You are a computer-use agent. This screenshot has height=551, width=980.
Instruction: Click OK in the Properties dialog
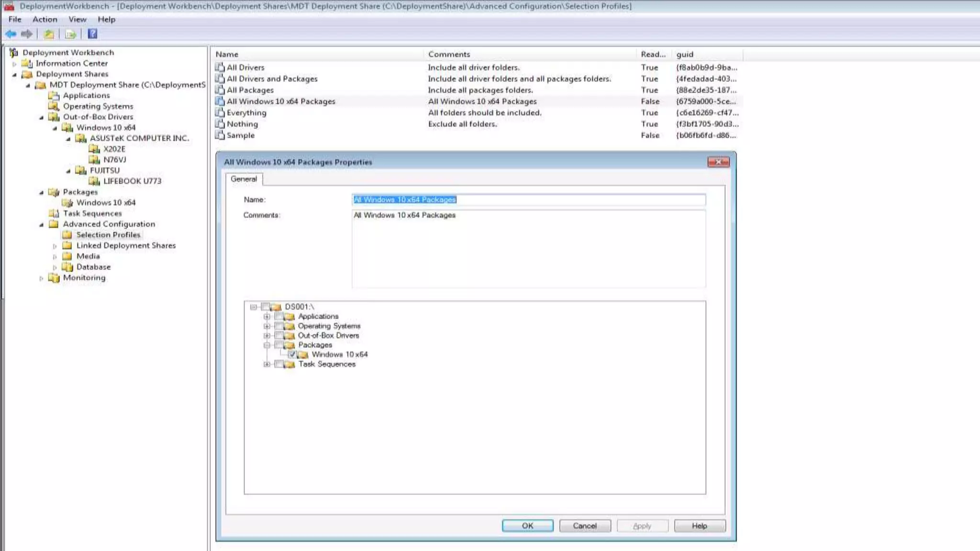(527, 526)
